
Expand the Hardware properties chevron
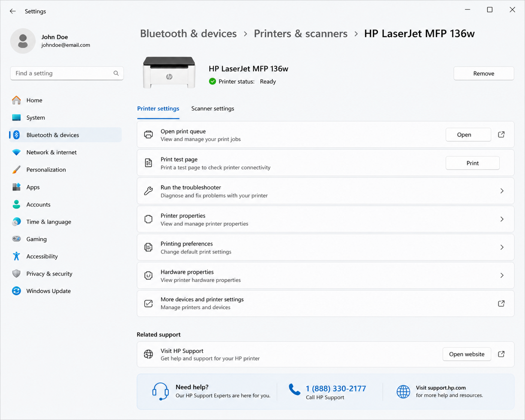click(502, 276)
